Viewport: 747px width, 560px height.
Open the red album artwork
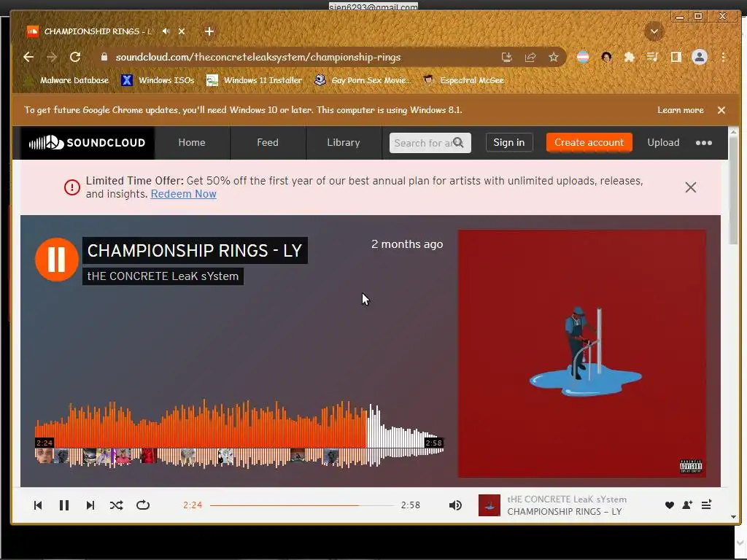coord(581,354)
